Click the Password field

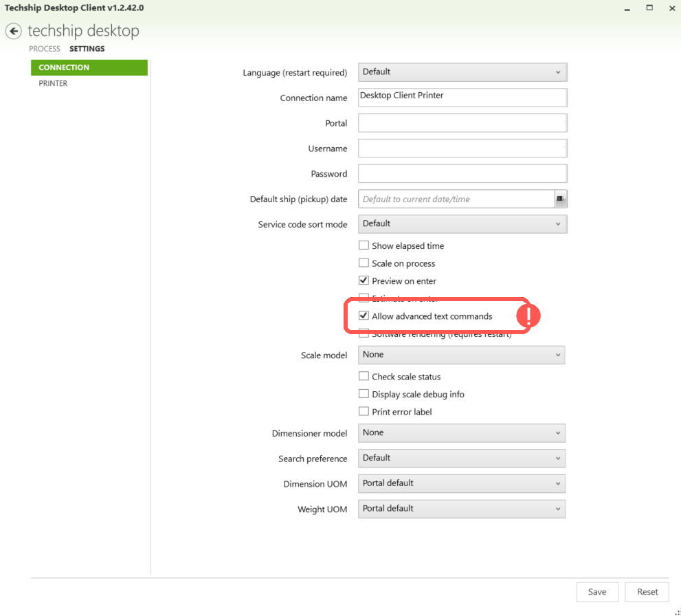pos(462,173)
